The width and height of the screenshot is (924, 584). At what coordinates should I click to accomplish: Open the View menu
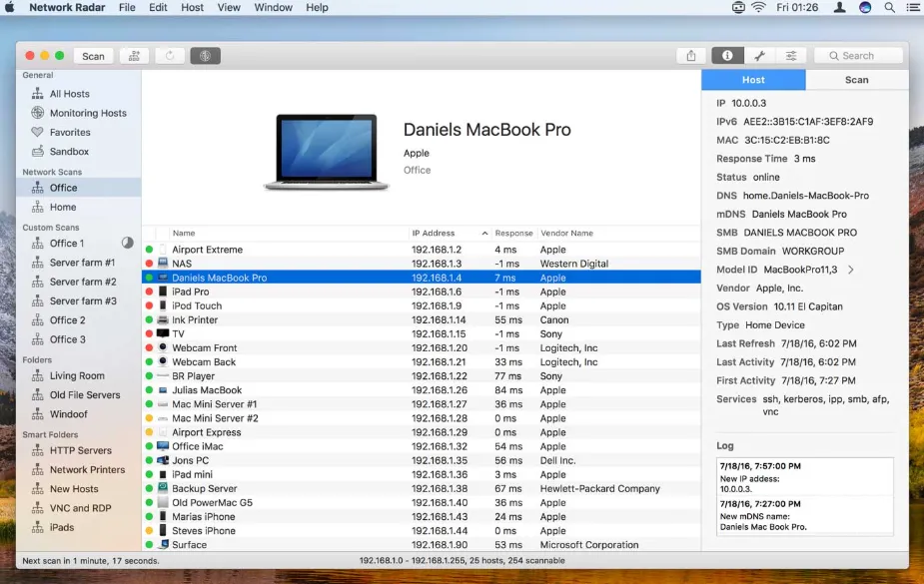click(x=229, y=8)
